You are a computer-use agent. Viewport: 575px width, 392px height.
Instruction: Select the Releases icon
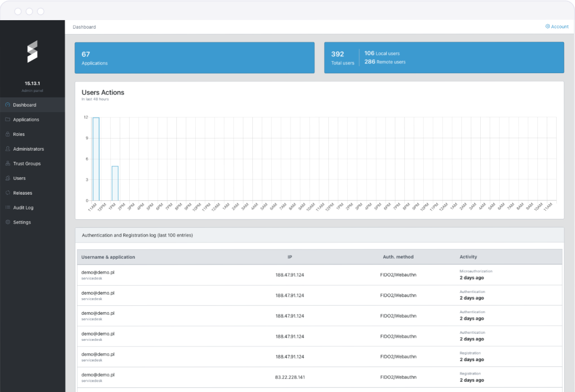pos(7,192)
